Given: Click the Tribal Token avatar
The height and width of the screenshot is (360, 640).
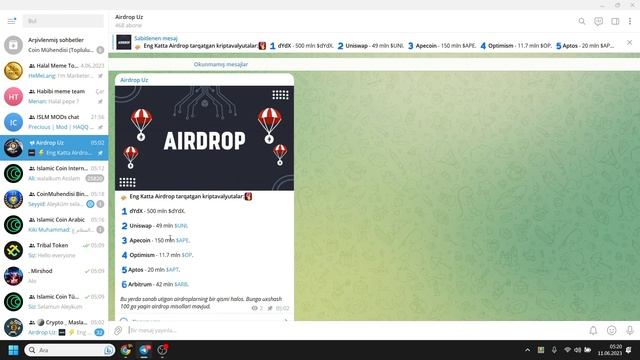Looking at the screenshot, I should click(x=13, y=251).
